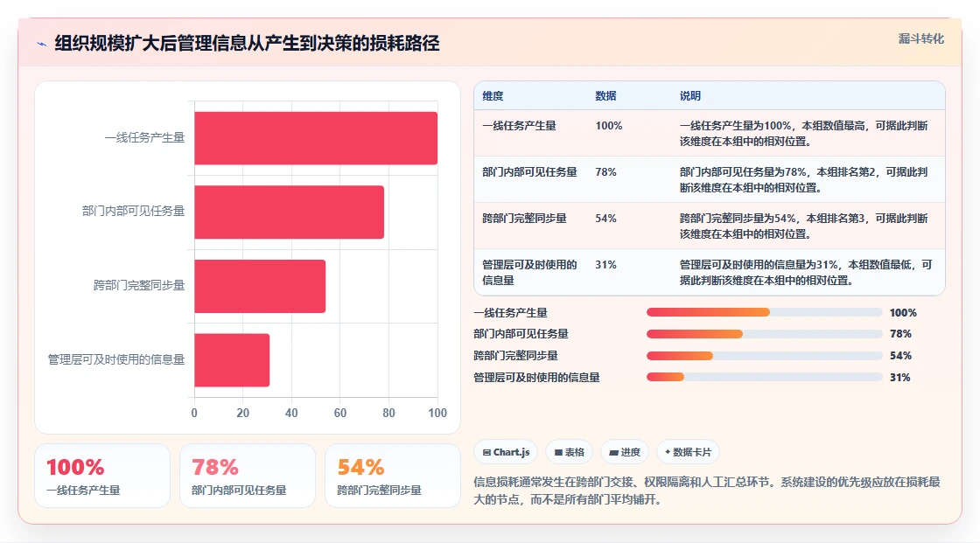Screen dimensions: 980x543
Task: Click the 一线任务产生量 chart bar
Action: coord(316,138)
